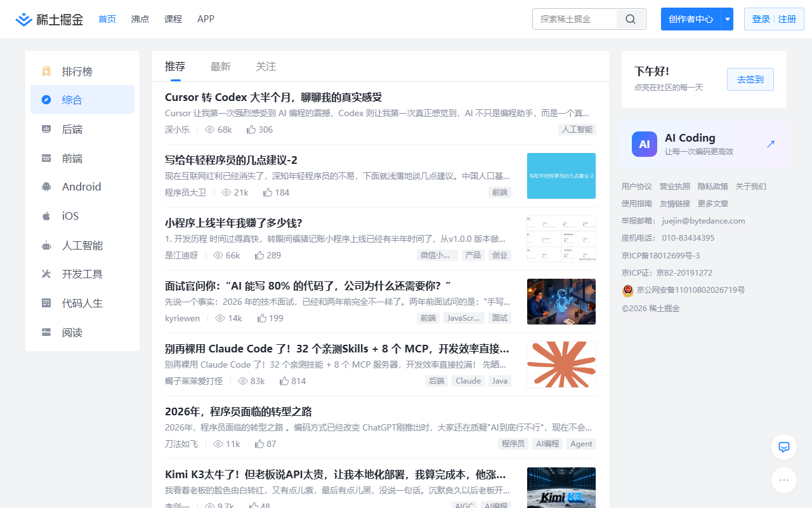Click the 注册 link
Image resolution: width=812 pixels, height=508 pixels.
787,19
